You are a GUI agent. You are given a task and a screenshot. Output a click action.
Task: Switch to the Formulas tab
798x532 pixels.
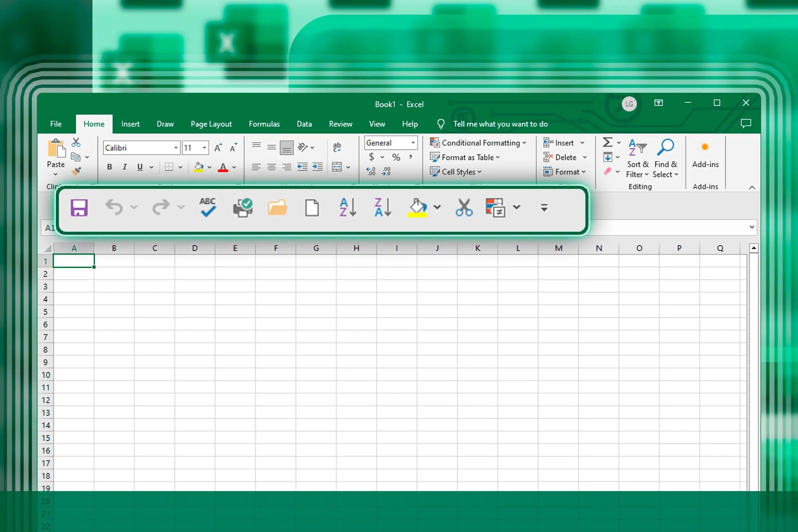(264, 124)
